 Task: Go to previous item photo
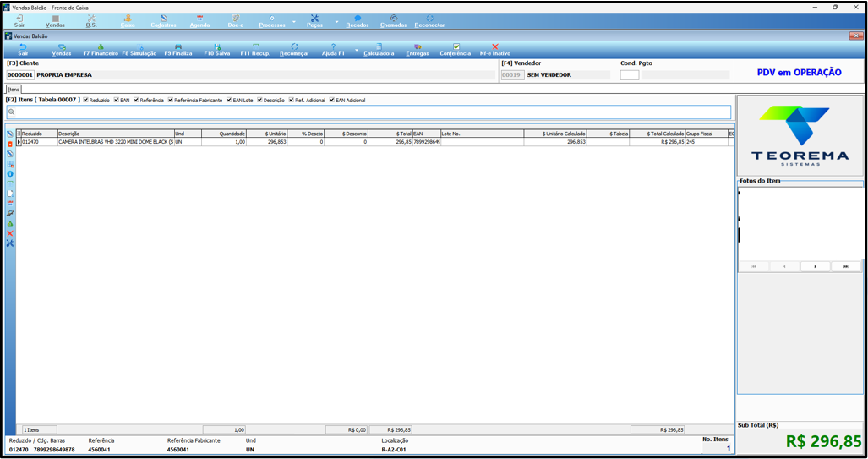coord(784,266)
